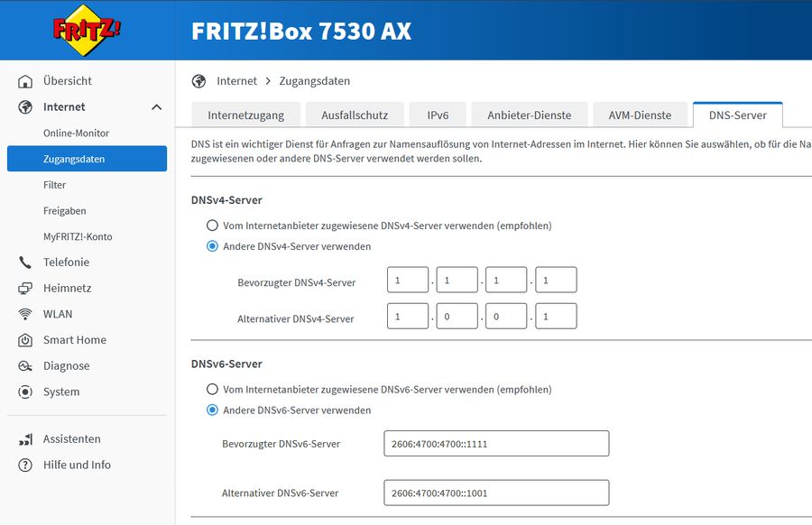Select provider-assigned DNSv4 servers option

(x=213, y=226)
